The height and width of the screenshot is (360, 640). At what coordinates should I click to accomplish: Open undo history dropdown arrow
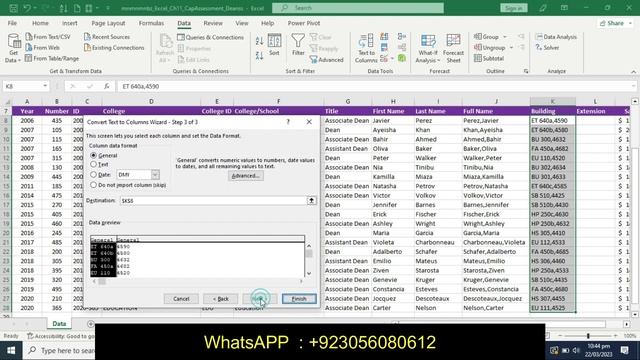point(36,8)
